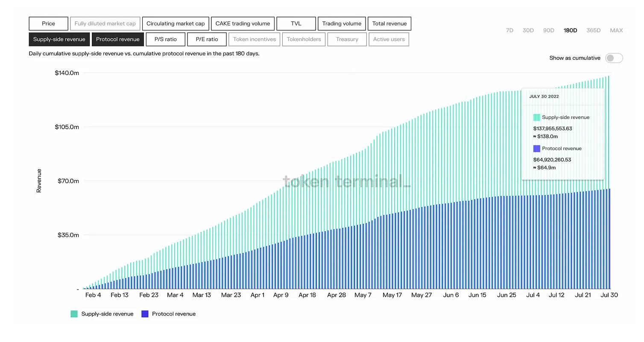Click the $105.0m y-axis label
This screenshot has height=342, width=644.
pos(67,127)
